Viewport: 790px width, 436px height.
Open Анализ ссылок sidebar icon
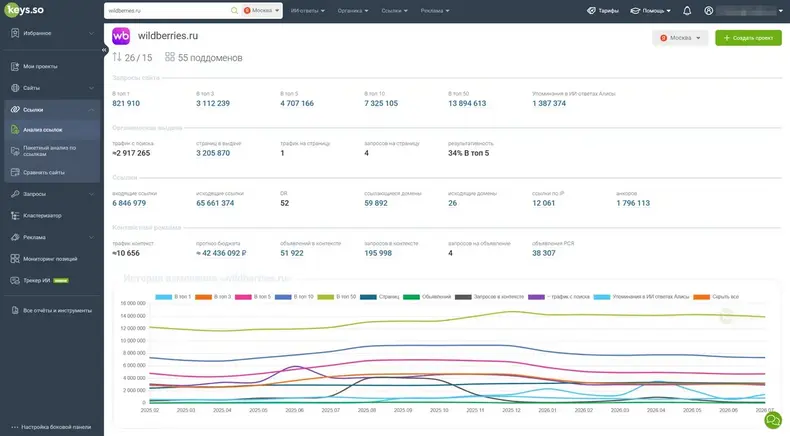point(15,130)
